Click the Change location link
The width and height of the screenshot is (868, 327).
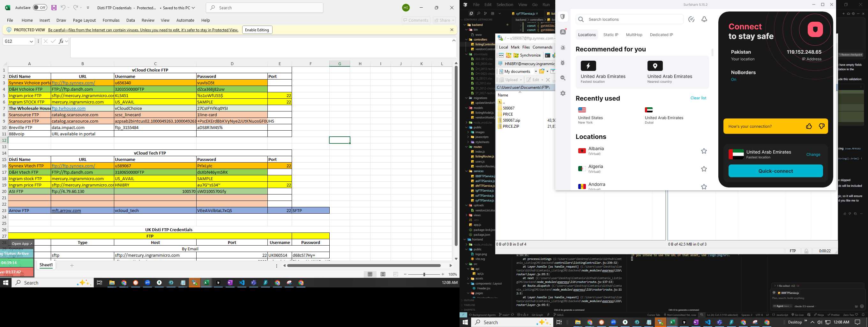pos(813,154)
